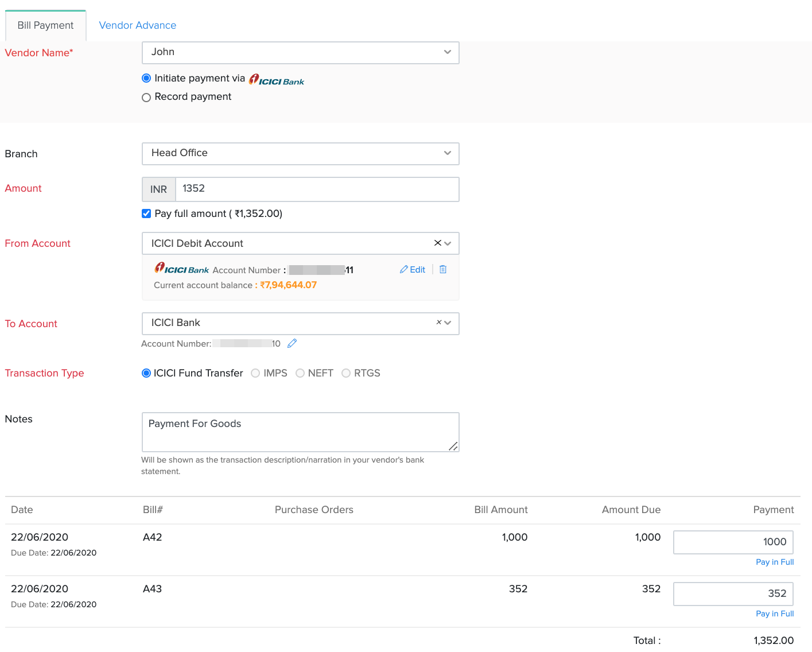812x652 pixels.
Task: Open the From Account dropdown arrow
Action: [x=448, y=243]
